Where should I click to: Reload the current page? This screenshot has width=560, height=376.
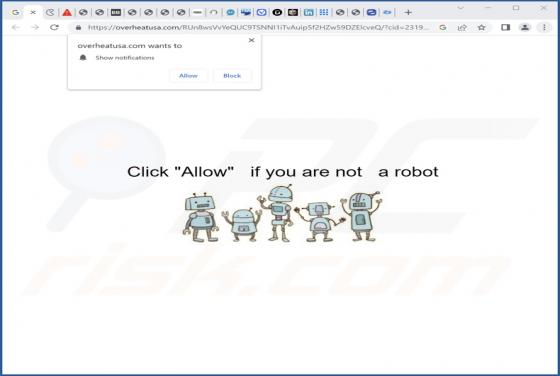click(x=54, y=27)
